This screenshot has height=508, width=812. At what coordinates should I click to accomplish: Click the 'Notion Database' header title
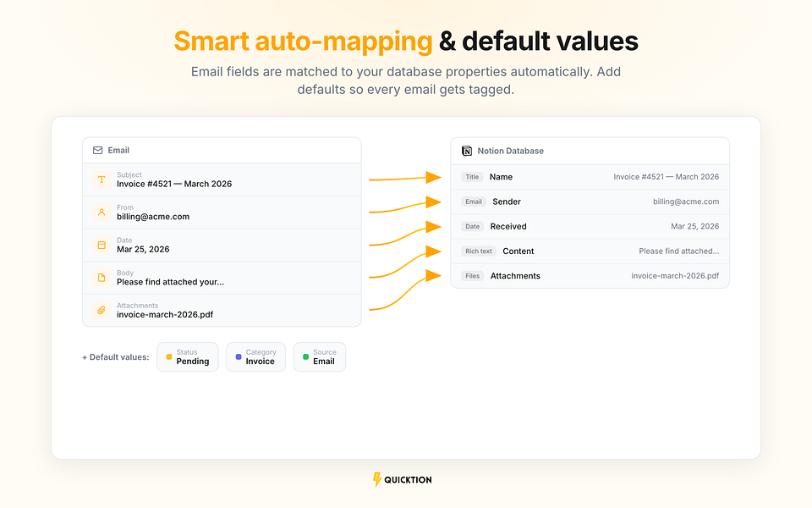click(x=511, y=151)
